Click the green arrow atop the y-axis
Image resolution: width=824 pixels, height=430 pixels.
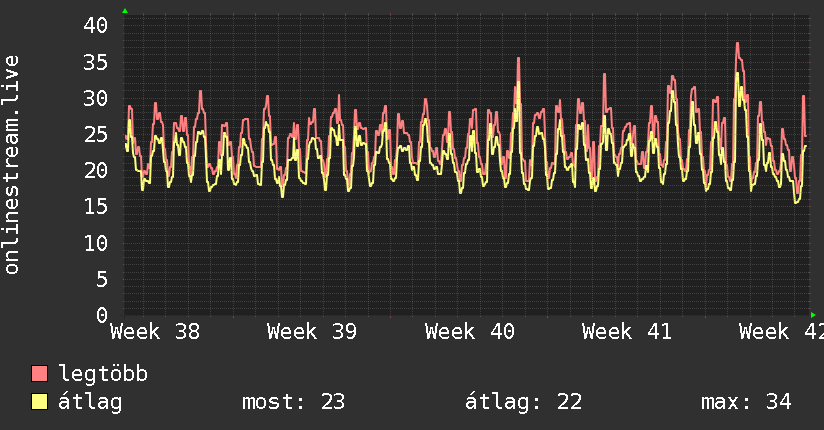[125, 11]
